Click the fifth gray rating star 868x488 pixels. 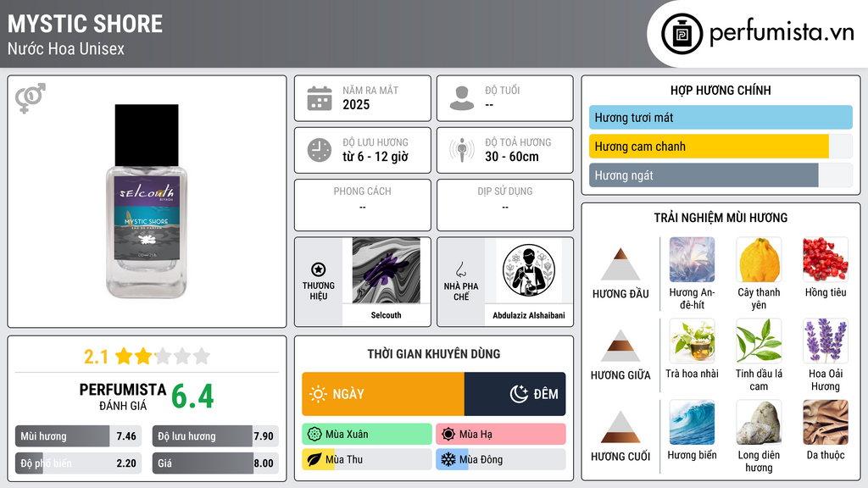coord(202,357)
